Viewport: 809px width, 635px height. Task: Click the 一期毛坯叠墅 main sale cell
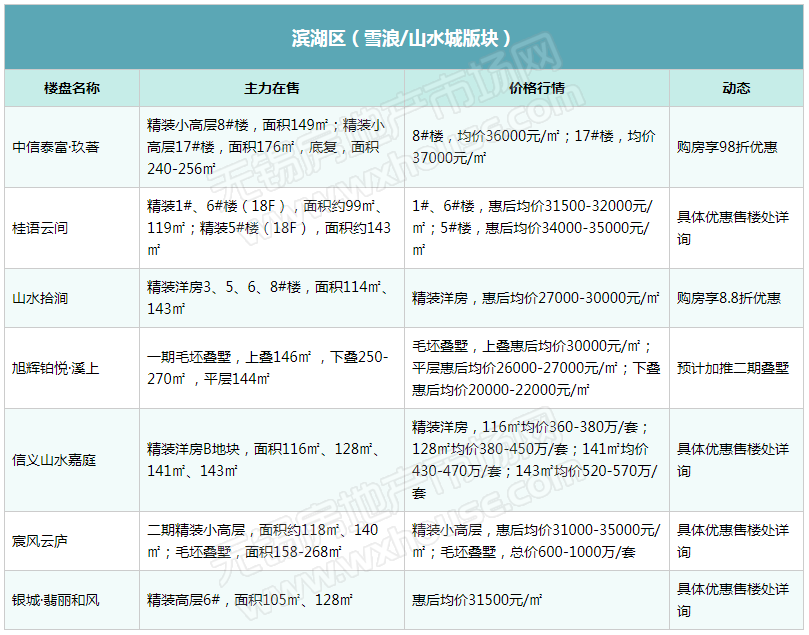[x=268, y=368]
